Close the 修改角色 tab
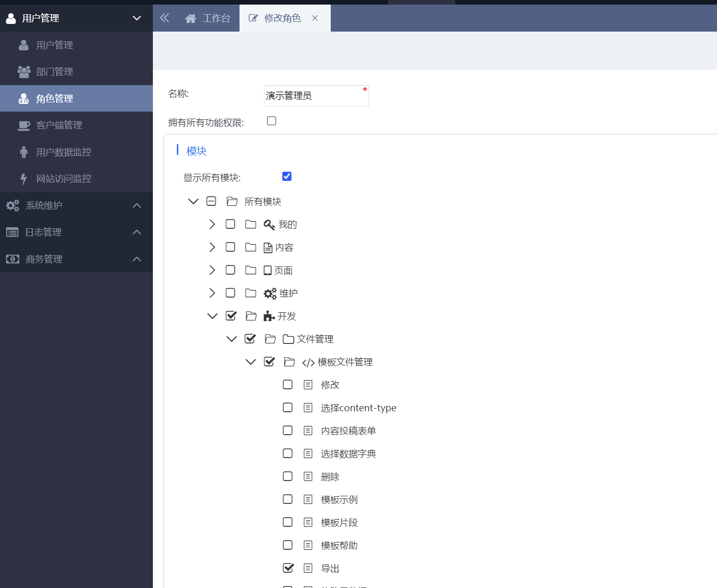Viewport: 717px width, 588px height. point(315,18)
